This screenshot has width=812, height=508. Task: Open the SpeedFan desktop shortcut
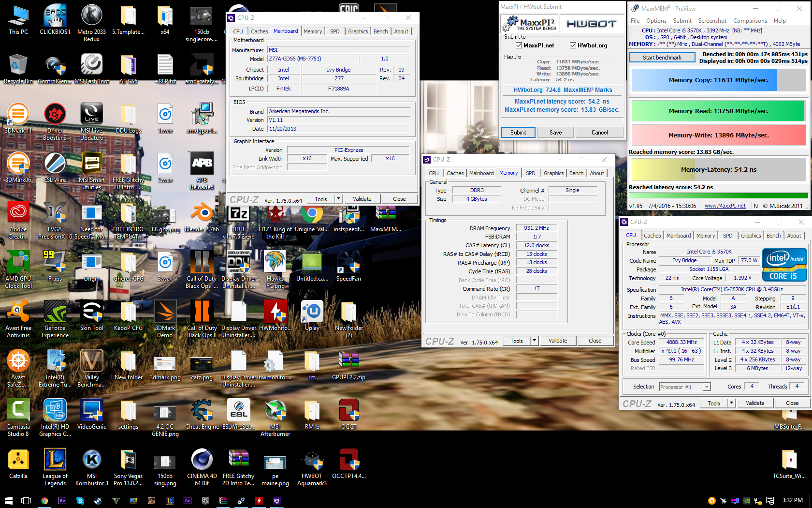(349, 266)
